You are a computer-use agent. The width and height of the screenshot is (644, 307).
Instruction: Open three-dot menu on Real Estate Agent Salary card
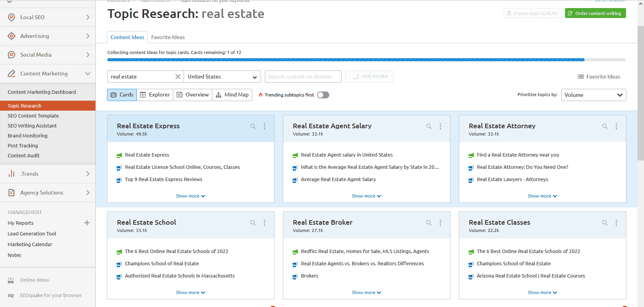(440, 126)
